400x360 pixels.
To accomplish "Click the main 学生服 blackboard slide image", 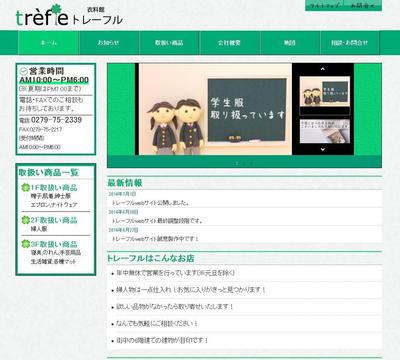I will pos(215,109).
